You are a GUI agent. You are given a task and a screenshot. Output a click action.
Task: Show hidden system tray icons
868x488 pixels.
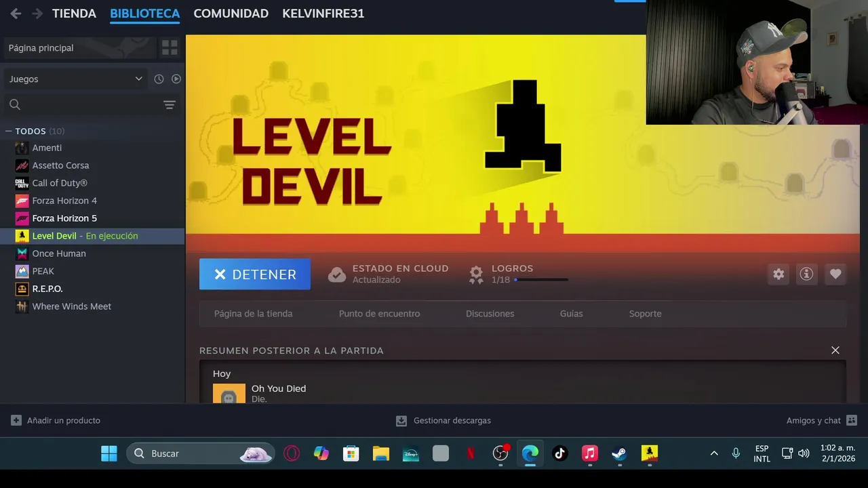(714, 453)
